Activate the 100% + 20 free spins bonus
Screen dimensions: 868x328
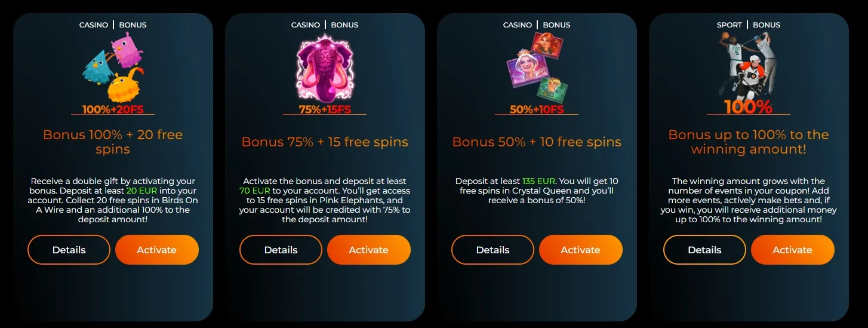click(157, 250)
